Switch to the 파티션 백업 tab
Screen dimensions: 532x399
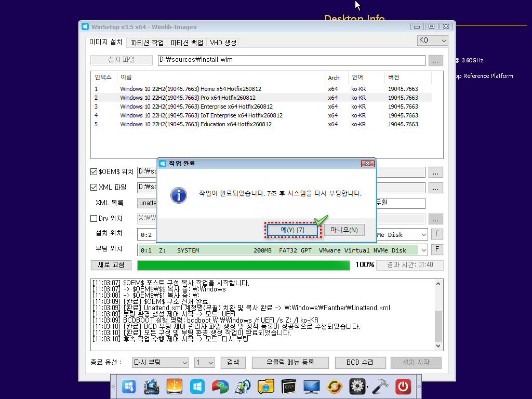pyautogui.click(x=187, y=43)
